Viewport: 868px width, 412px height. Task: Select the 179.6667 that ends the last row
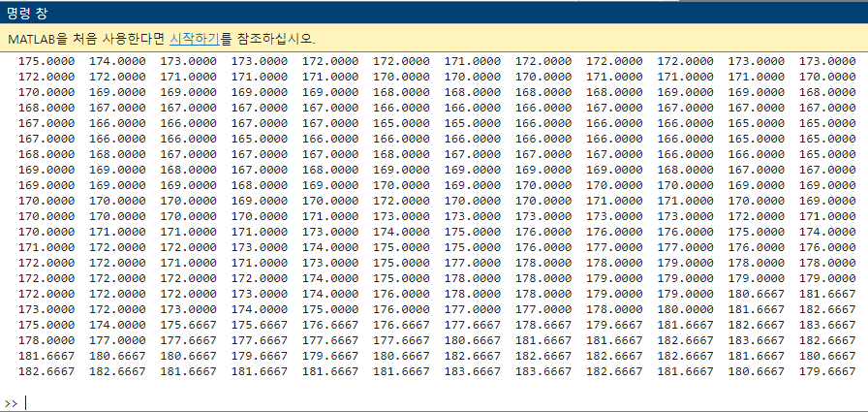[x=827, y=371]
